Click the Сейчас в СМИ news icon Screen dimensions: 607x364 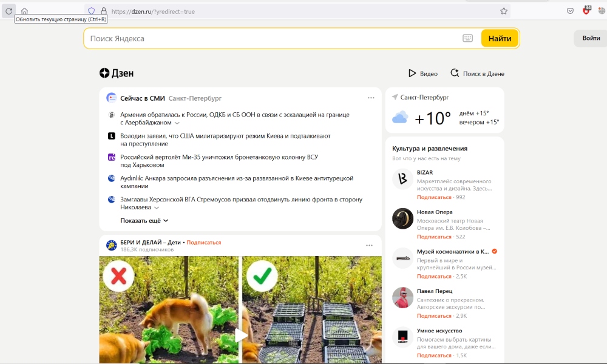coord(112,98)
